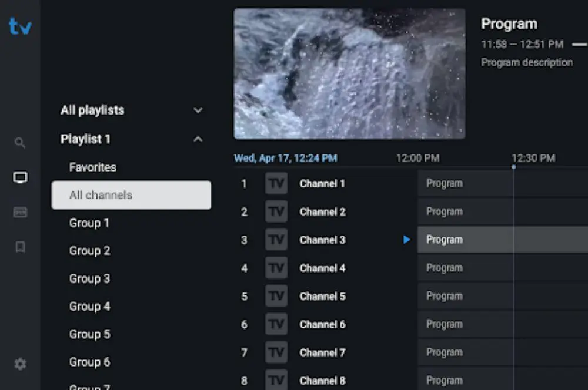Click the TV logo icon of Channel 8
588x390 pixels.
tap(276, 380)
